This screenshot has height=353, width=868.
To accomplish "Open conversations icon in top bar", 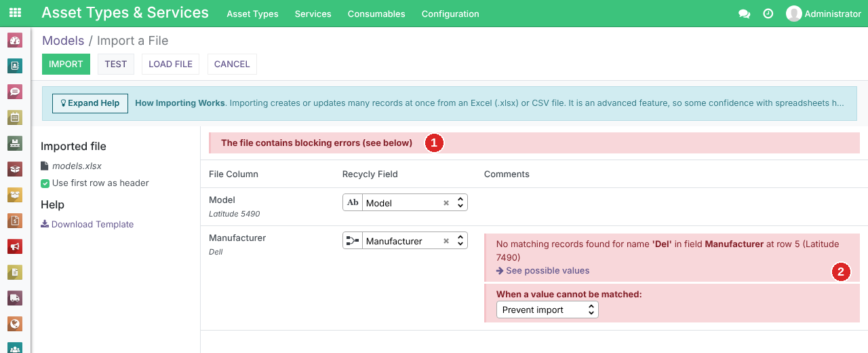I will pyautogui.click(x=744, y=14).
